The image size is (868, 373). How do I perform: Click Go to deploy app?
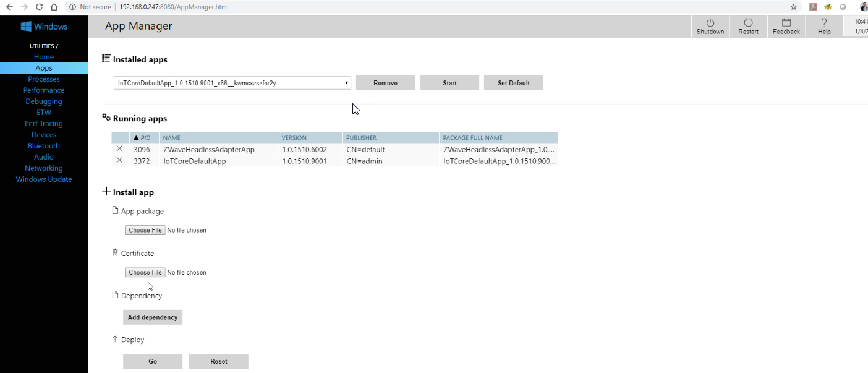pyautogui.click(x=153, y=361)
